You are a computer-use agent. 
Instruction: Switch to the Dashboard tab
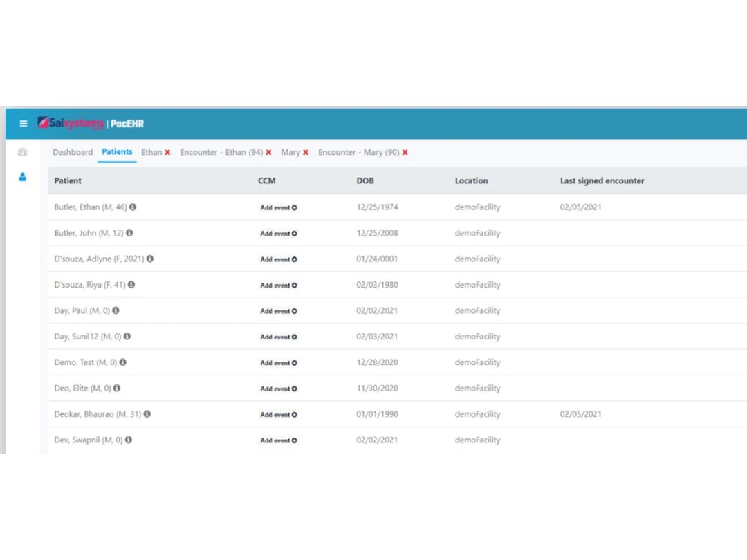point(73,152)
